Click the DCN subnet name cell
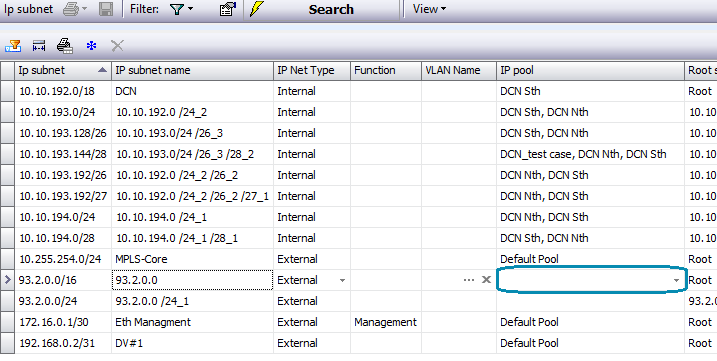The image size is (717, 361). [x=193, y=91]
